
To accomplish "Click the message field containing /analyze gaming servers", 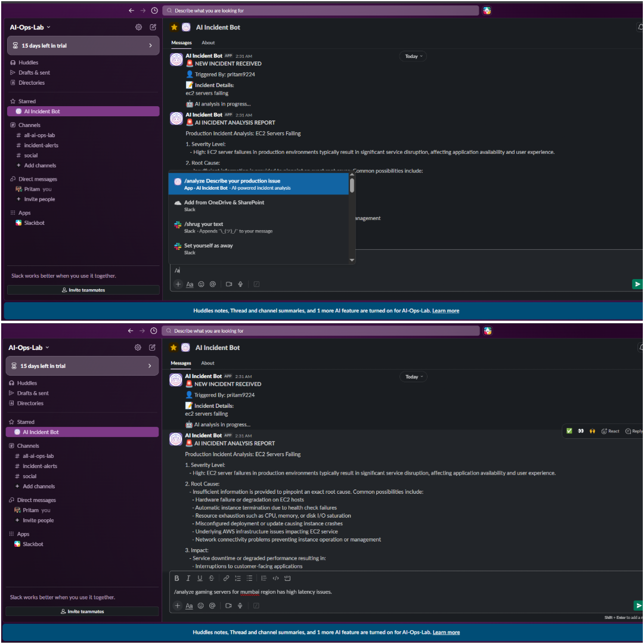I will 402,592.
